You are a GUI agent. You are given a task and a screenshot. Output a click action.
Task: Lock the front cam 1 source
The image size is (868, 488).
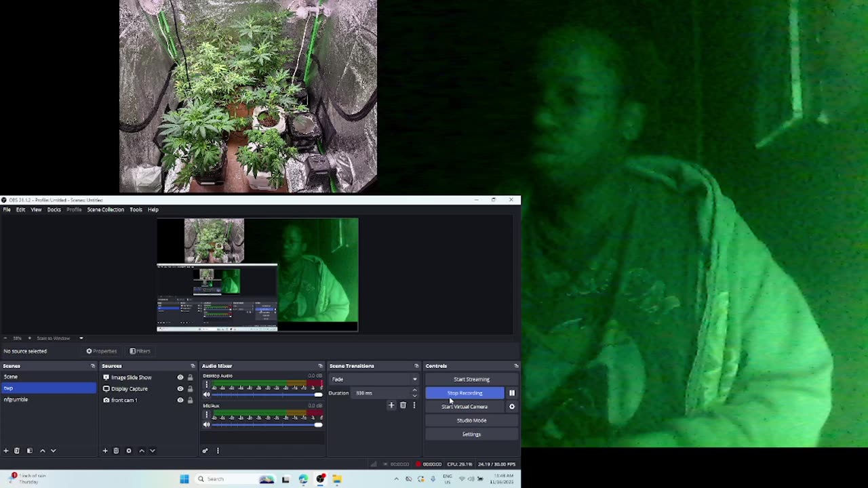pyautogui.click(x=190, y=401)
